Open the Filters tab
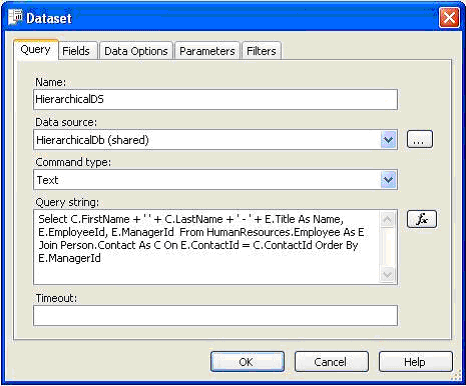 coord(261,51)
